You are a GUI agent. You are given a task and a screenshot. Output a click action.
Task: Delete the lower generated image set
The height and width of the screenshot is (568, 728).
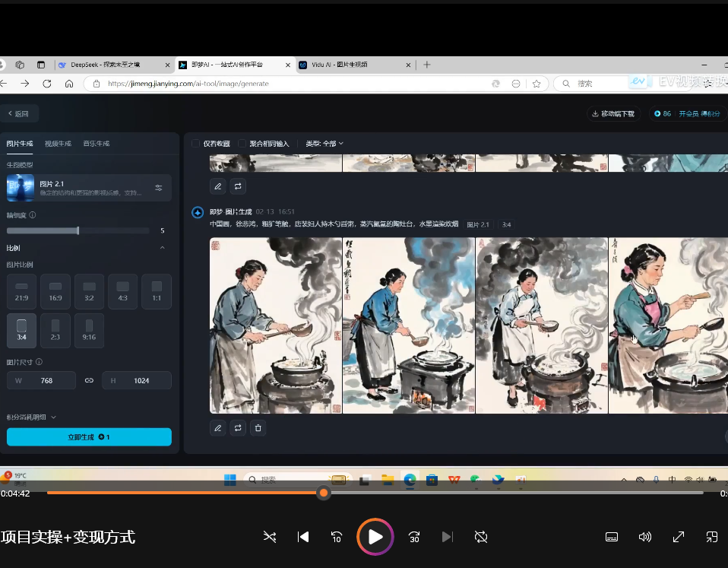[x=258, y=428]
